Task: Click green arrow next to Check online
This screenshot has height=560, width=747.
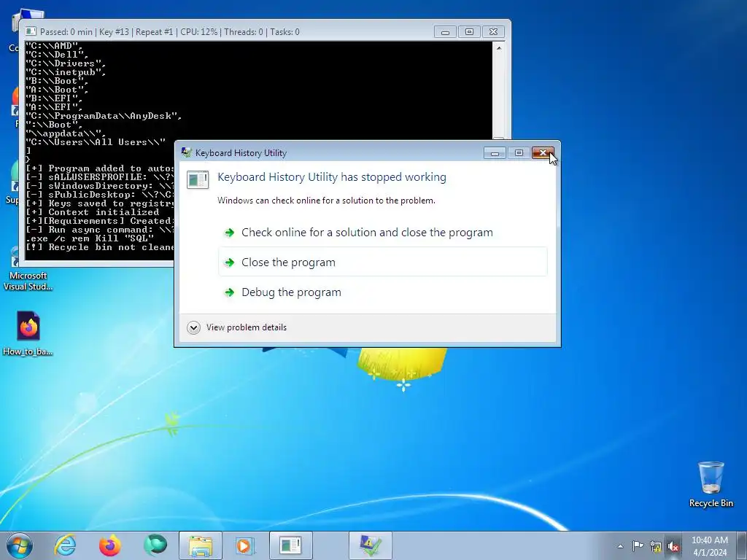Action: [x=230, y=233]
